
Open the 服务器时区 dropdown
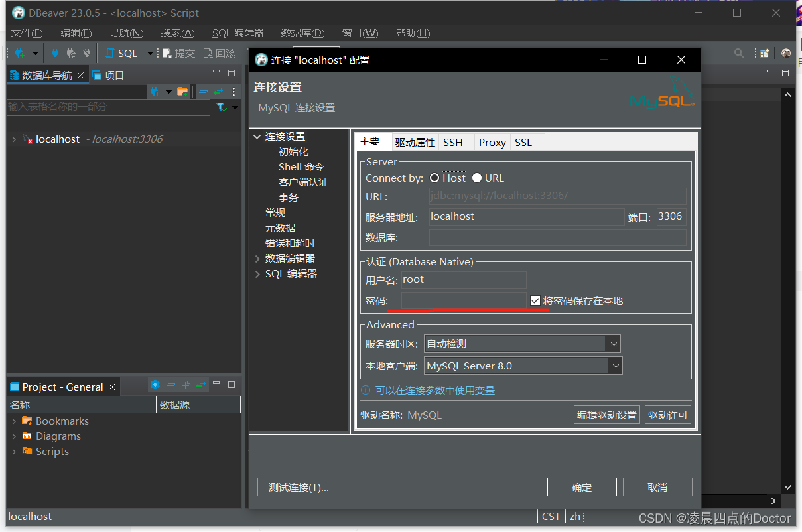click(614, 344)
